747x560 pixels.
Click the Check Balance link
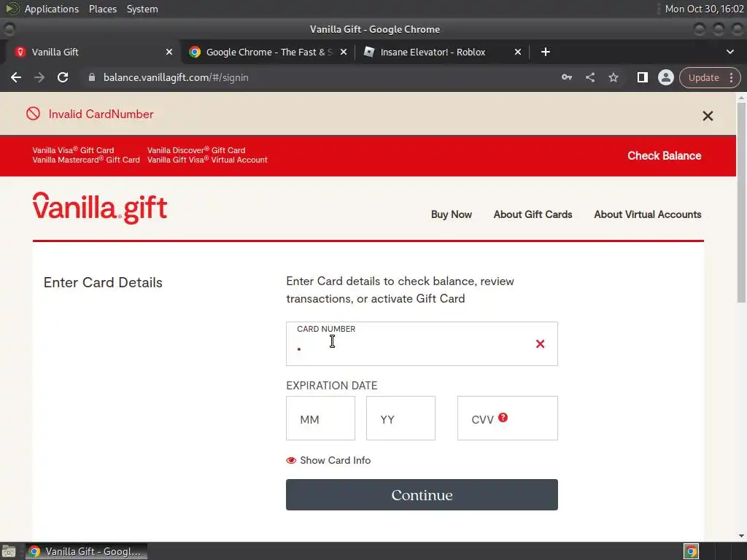pyautogui.click(x=664, y=156)
